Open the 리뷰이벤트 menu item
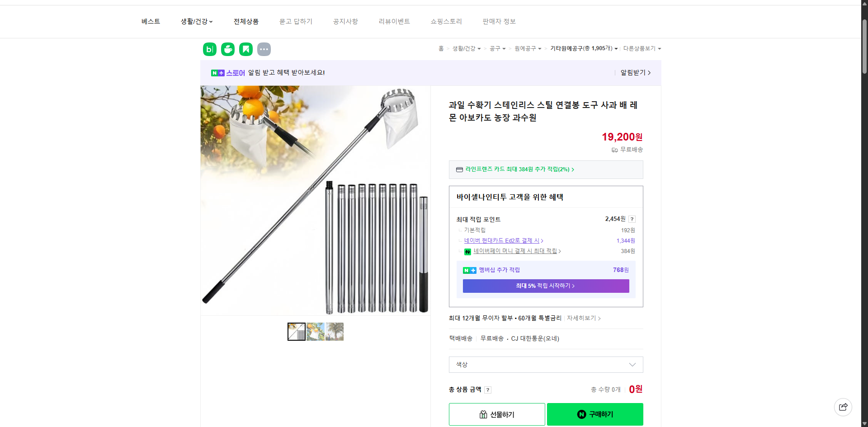Viewport: 868px width, 427px height. (x=394, y=21)
